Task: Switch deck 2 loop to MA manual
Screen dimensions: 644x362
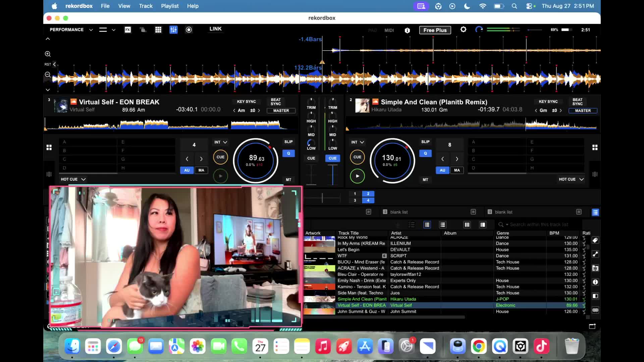Action: click(x=457, y=170)
